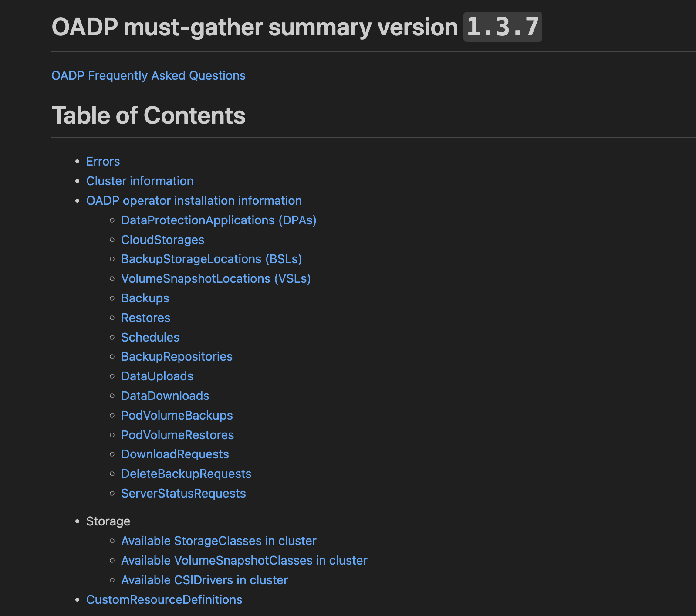This screenshot has width=696, height=616.
Task: Jump to the Schedules section
Action: (150, 338)
